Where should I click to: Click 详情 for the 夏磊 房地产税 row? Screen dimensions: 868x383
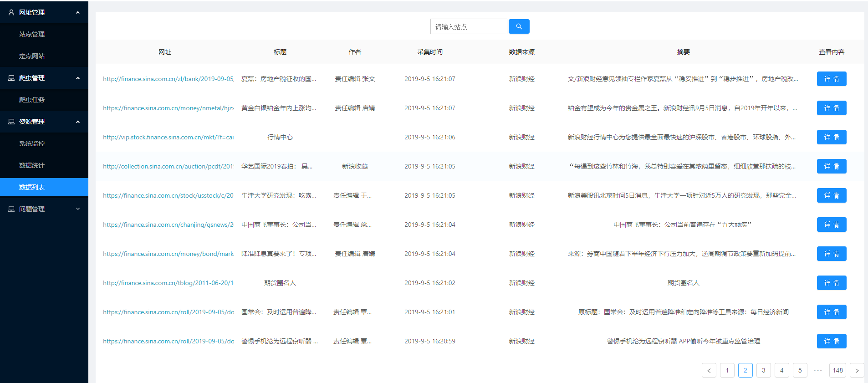tap(832, 79)
